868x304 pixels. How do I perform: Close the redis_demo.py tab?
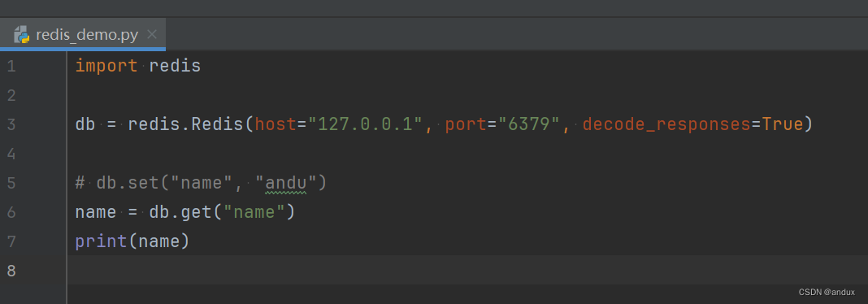[x=152, y=35]
